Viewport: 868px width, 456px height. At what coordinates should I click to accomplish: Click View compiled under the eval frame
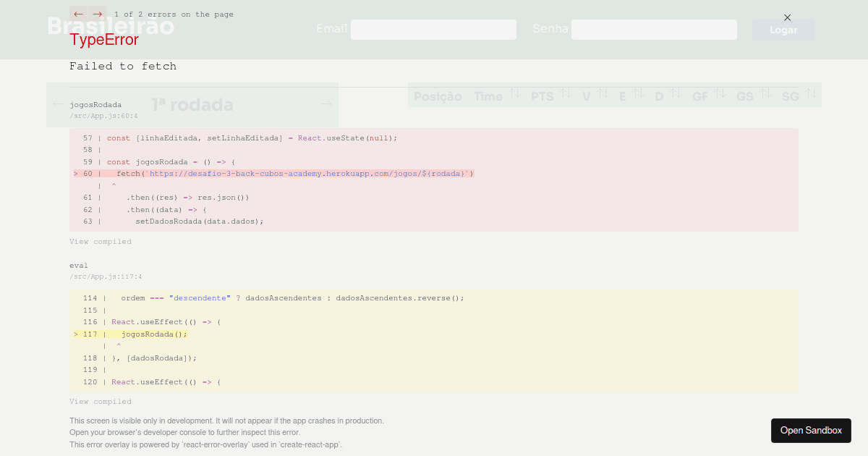(101, 401)
